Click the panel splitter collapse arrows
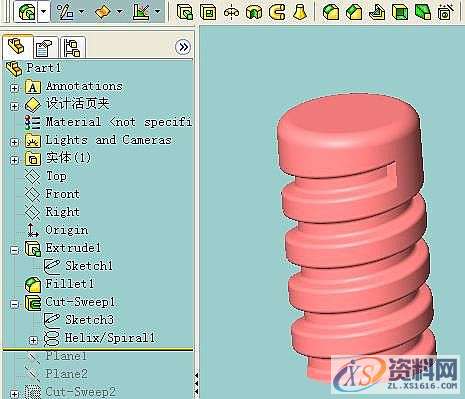Image resolution: width=465 pixels, height=399 pixels. point(196,383)
